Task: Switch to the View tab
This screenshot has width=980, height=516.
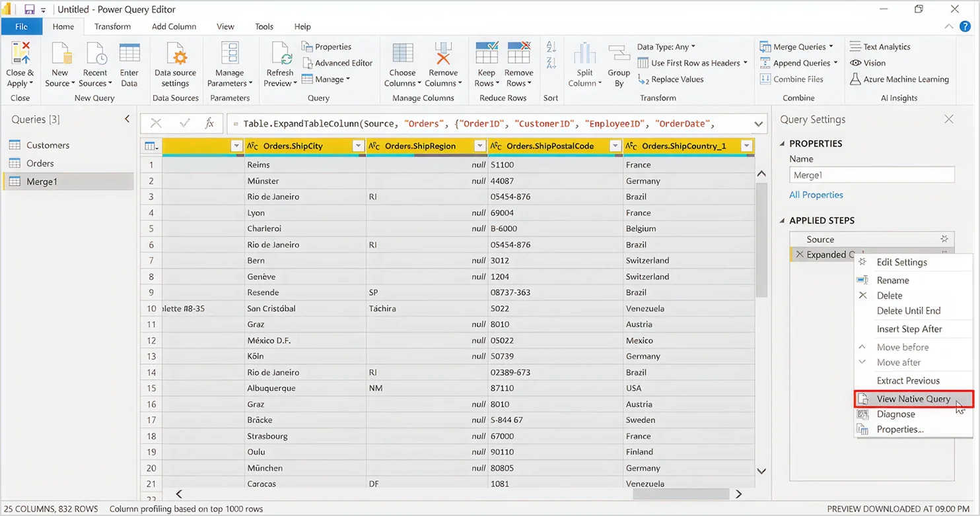Action: (225, 26)
